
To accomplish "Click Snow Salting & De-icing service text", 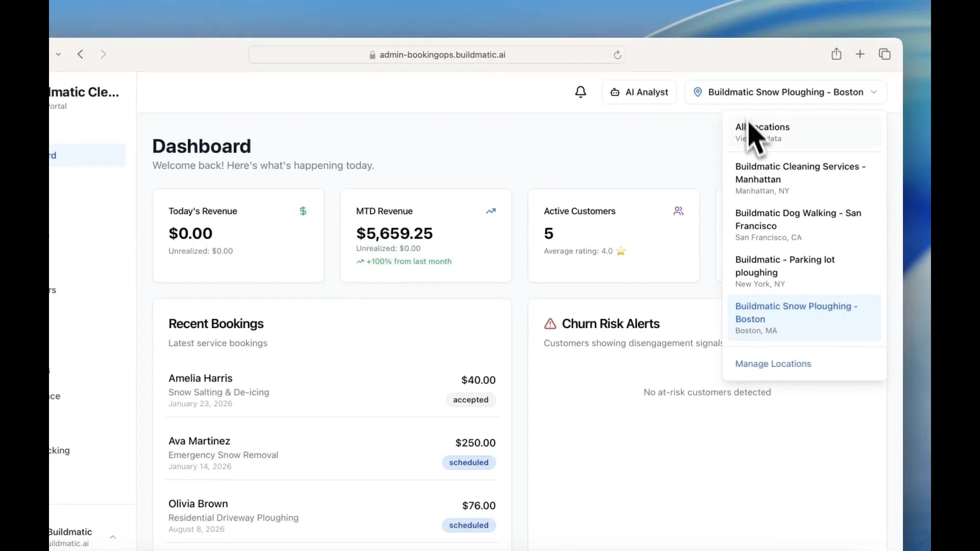I will 218,392.
